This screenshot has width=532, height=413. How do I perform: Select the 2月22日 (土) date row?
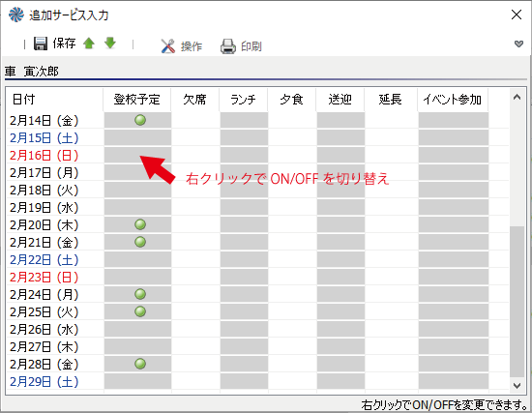(44, 260)
